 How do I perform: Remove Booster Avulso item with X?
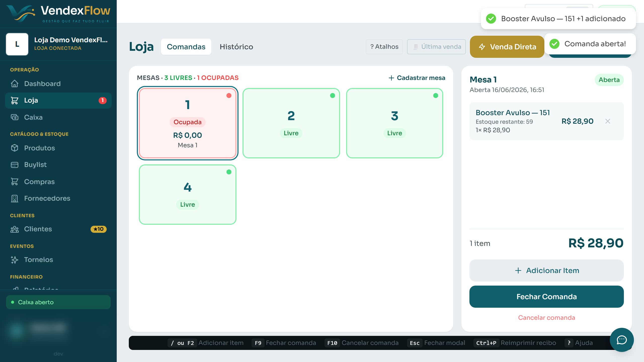(608, 121)
